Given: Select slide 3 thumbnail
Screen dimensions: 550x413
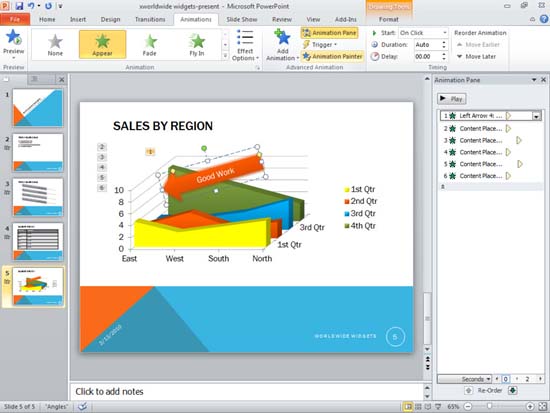Looking at the screenshot, I should (x=38, y=197).
